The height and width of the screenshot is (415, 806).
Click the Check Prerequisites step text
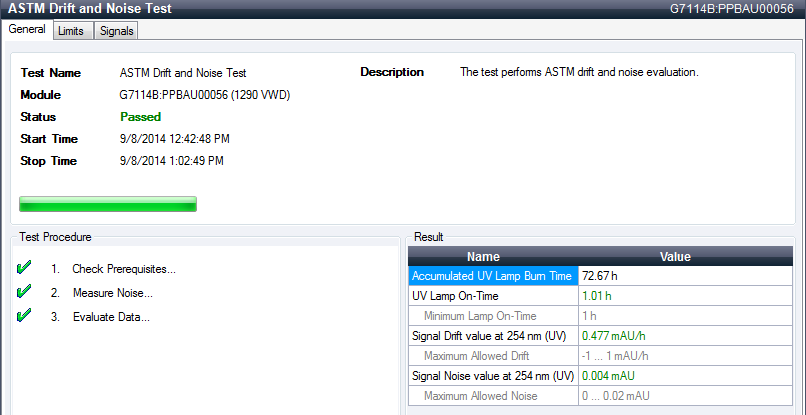point(123,269)
